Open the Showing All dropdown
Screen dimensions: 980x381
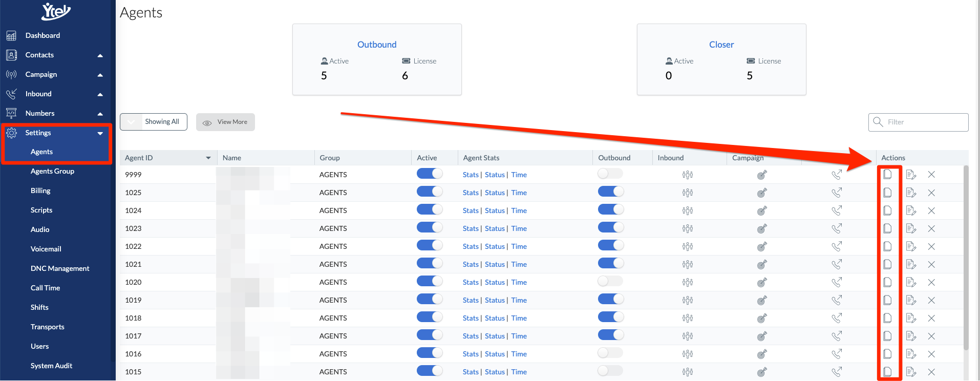pyautogui.click(x=154, y=122)
